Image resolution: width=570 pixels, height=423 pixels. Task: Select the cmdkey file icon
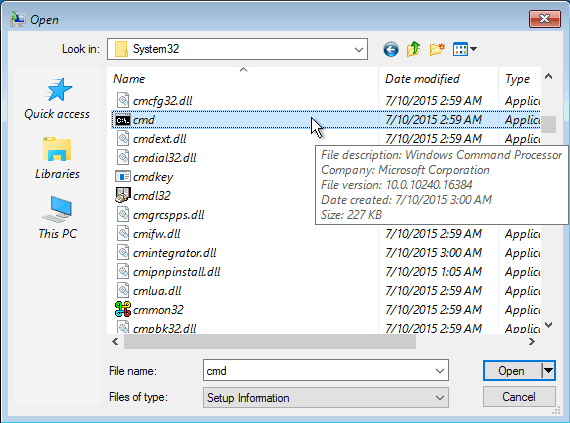coord(123,177)
